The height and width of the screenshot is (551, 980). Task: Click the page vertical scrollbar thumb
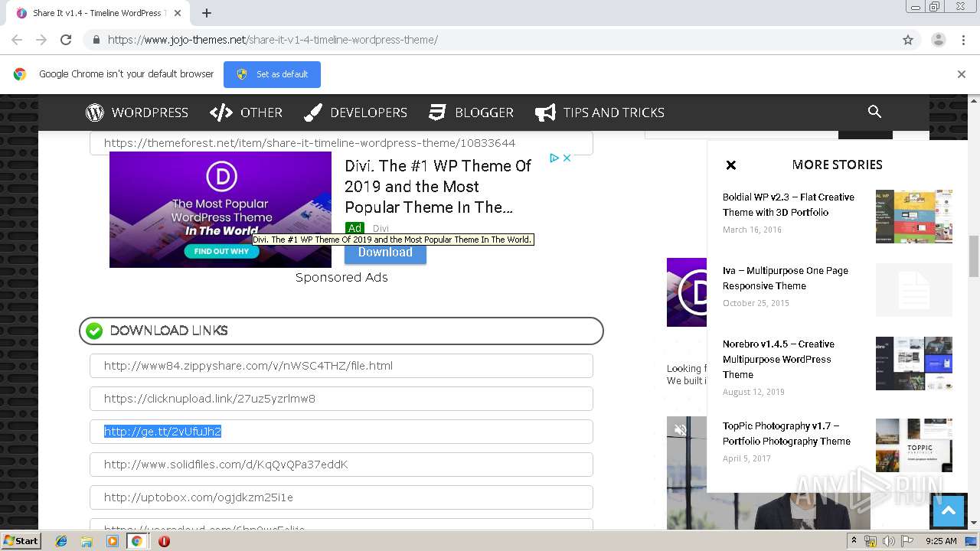974,256
